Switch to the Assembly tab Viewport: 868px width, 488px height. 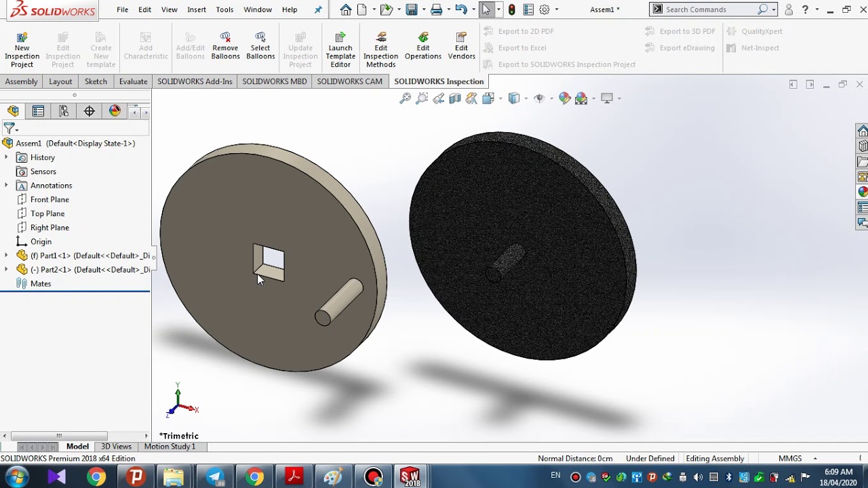22,81
